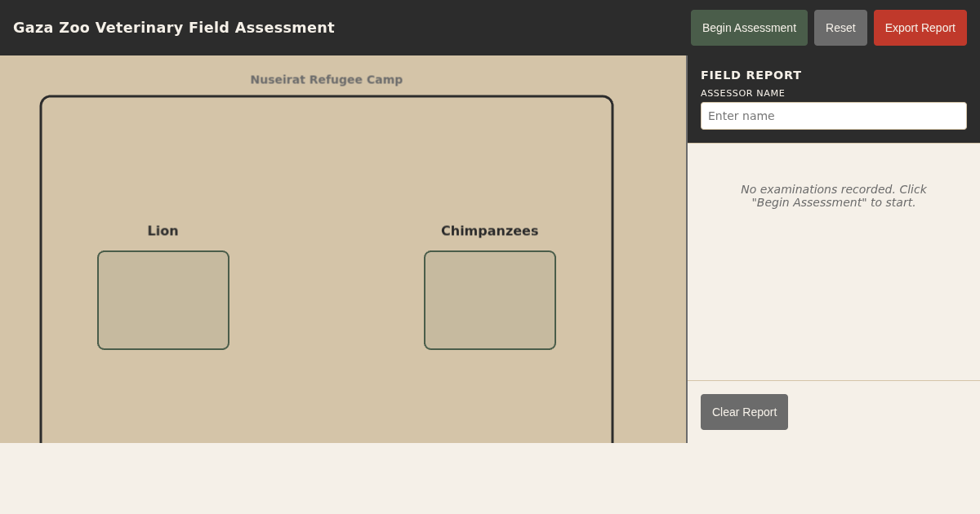Reset the assessment
Screen dimensions: 980x514
[x=840, y=28]
